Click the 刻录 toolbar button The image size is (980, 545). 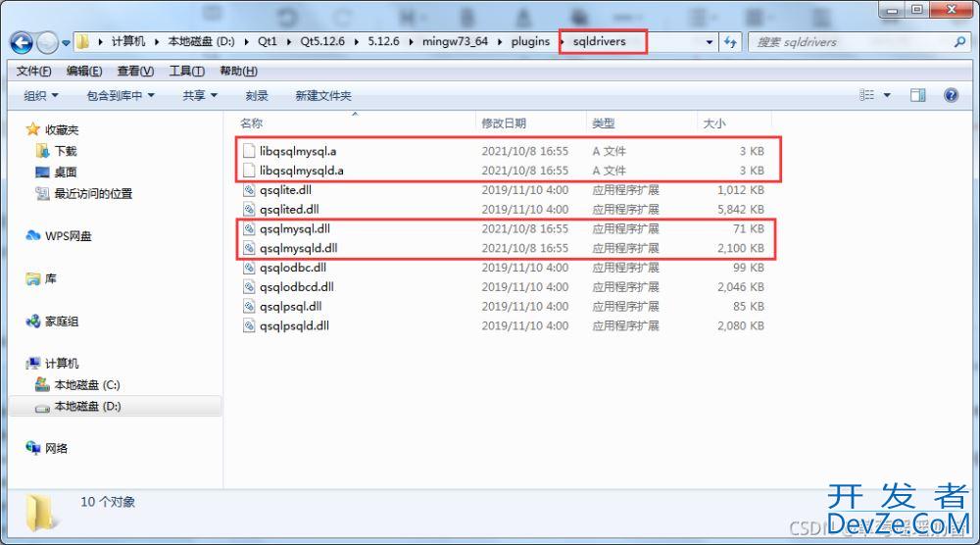pyautogui.click(x=257, y=96)
